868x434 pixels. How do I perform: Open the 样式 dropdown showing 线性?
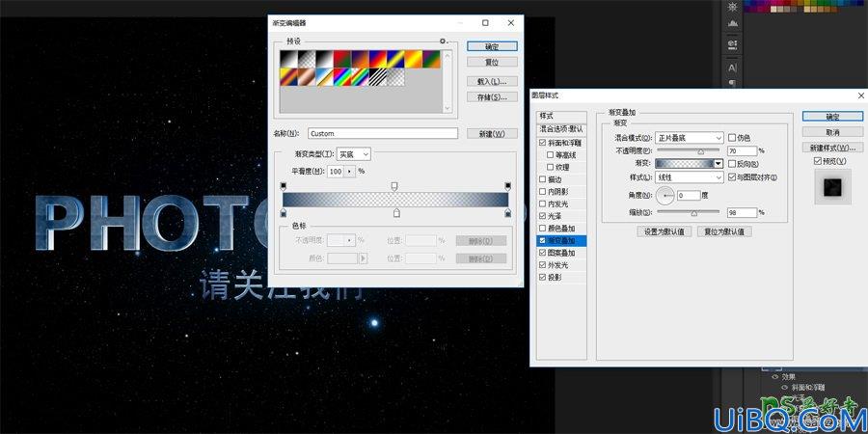pyautogui.click(x=690, y=177)
